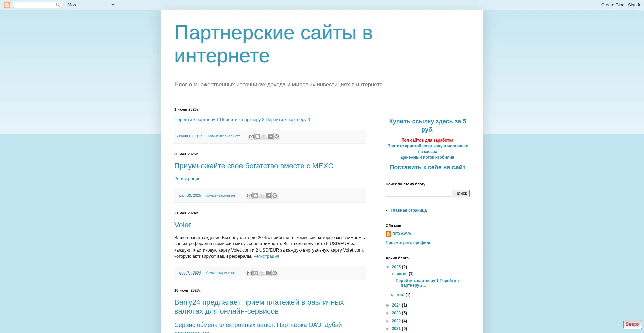Click the email share icon under June 1 post
Viewport: 644px width, 333px height.
251,136
